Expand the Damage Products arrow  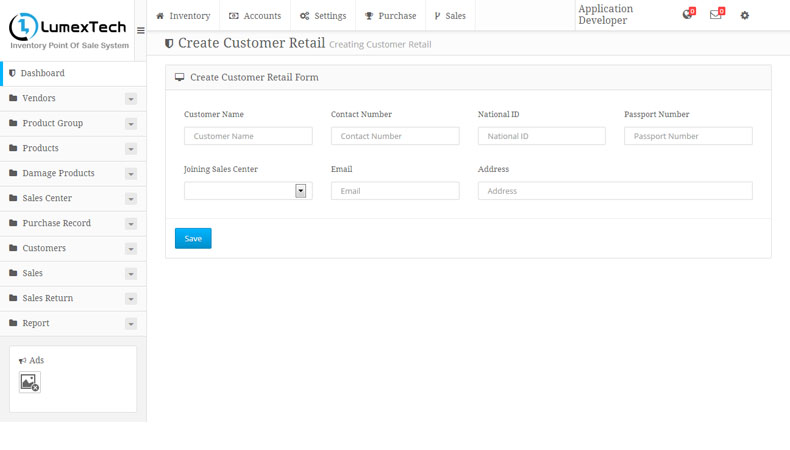coord(131,174)
